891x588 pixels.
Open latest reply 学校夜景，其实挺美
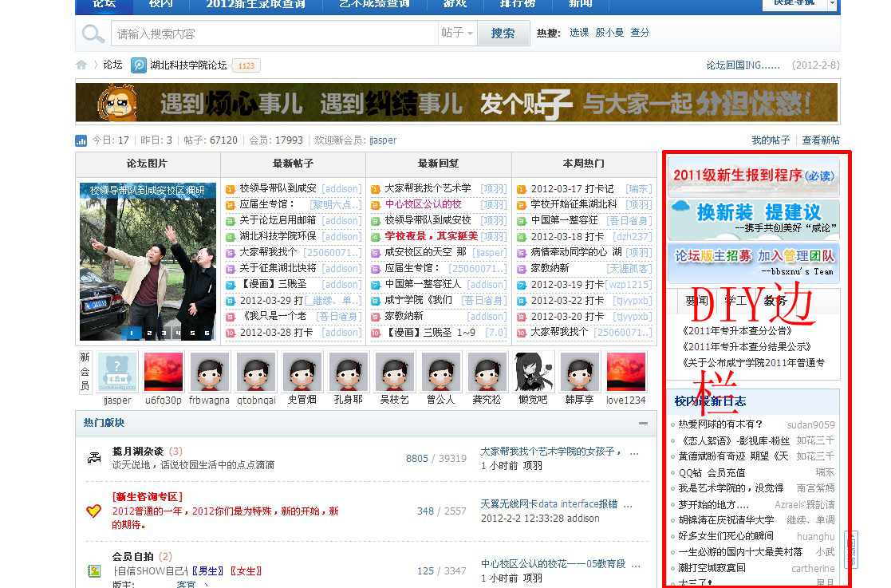tap(432, 236)
